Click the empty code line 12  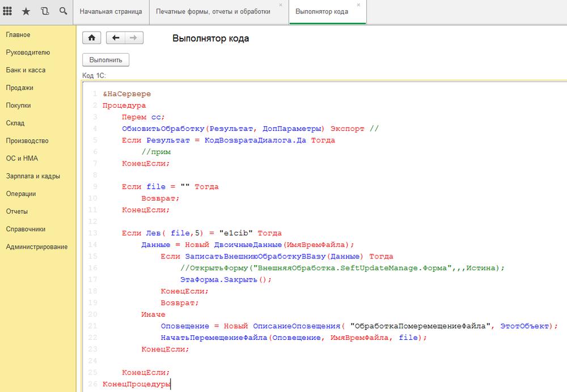(325, 221)
